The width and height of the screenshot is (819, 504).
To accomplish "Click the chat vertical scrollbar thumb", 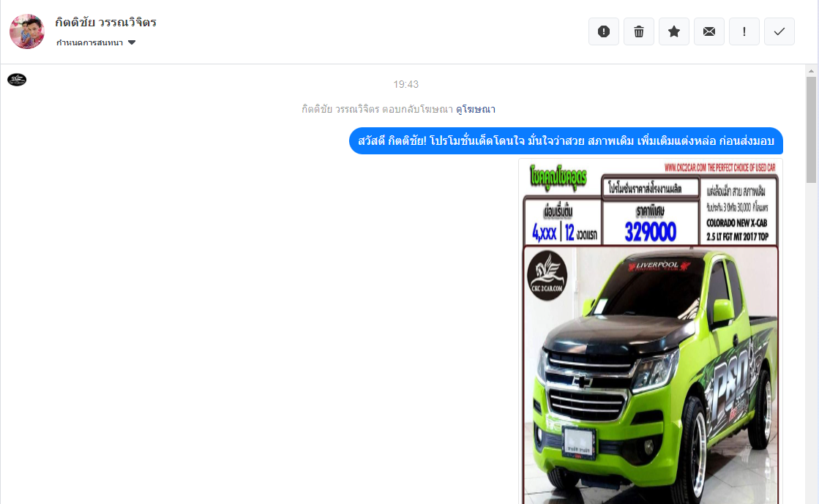I will (x=811, y=129).
